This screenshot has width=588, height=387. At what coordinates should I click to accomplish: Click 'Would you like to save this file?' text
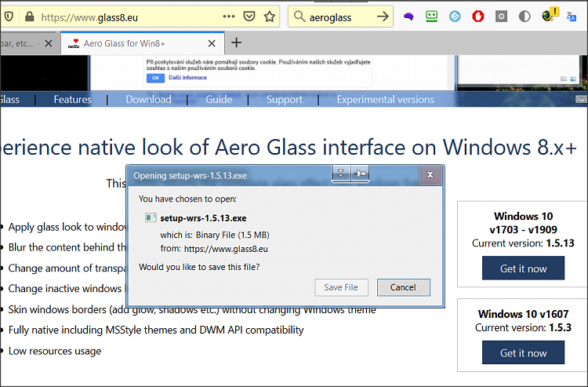coord(199,267)
